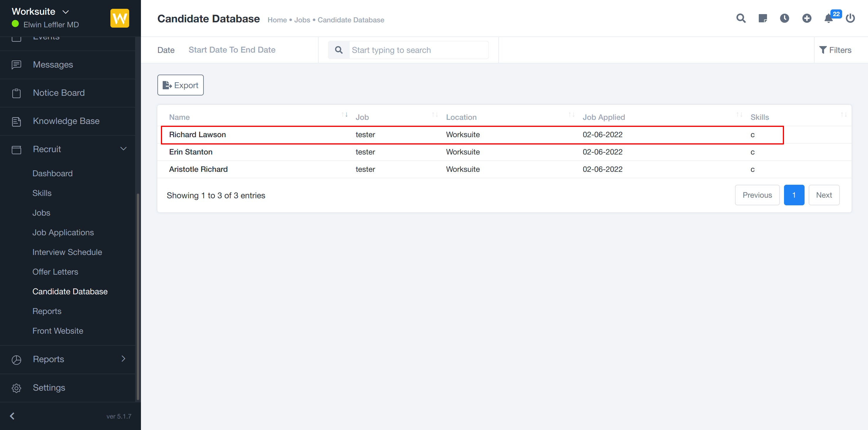Open the sticky notes icon
The image size is (868, 430).
click(763, 18)
